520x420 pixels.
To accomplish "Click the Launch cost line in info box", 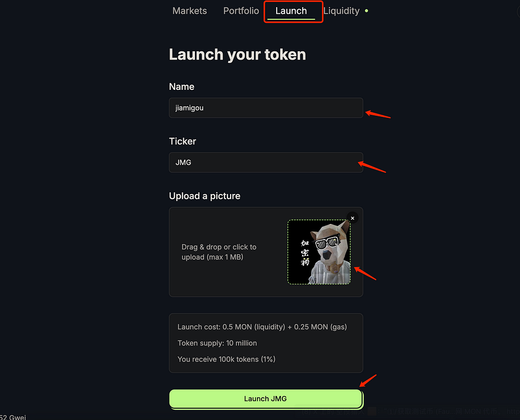I will 262,327.
